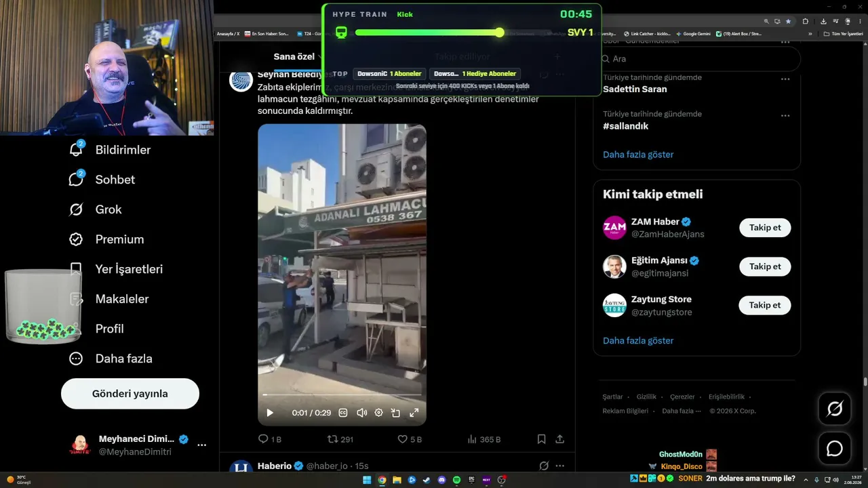Image resolution: width=868 pixels, height=488 pixels.
Task: Open Chrome three-dot menu
Action: 861,21
